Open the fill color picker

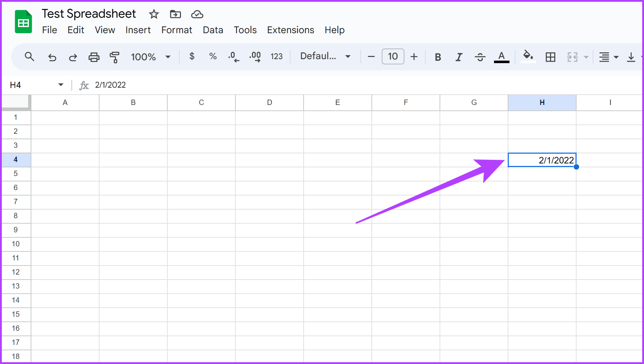coord(528,57)
